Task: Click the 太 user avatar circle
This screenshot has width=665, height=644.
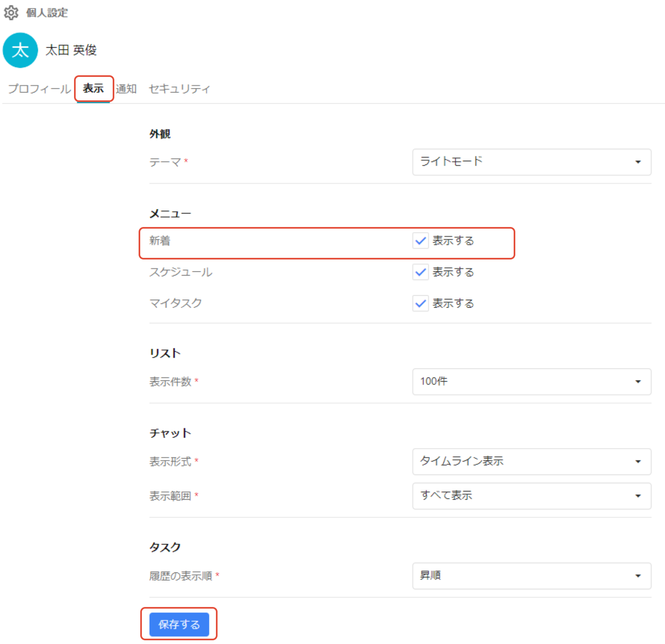Action: click(20, 50)
